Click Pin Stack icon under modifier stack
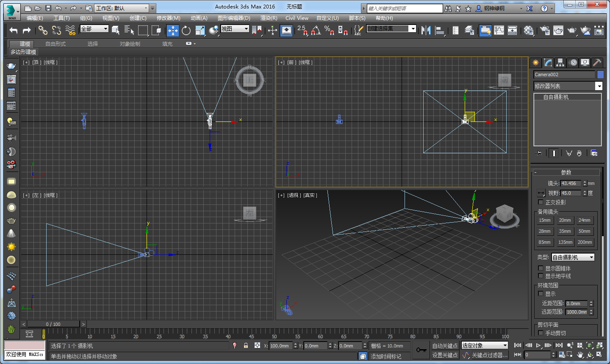610x364 pixels. click(x=538, y=153)
